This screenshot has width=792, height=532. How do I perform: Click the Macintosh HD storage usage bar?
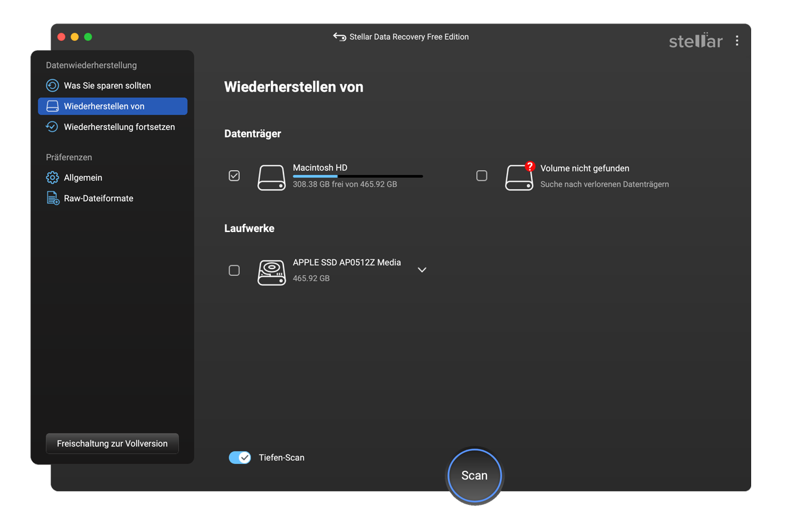click(x=357, y=175)
